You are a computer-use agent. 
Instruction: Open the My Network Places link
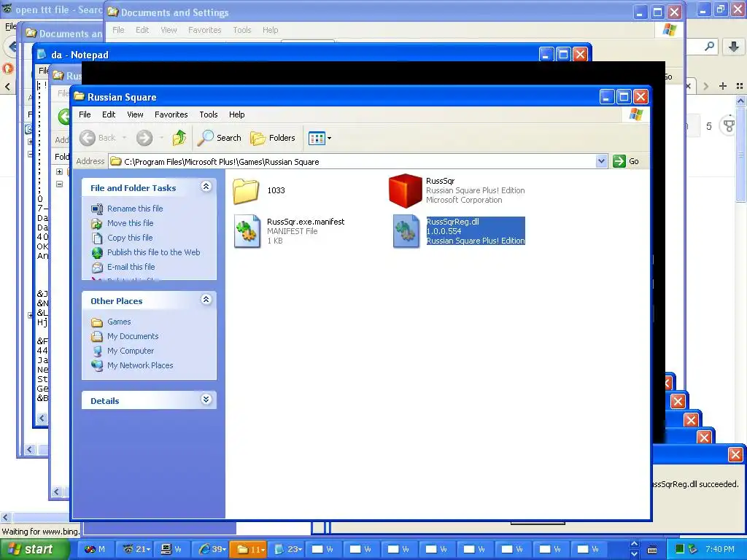pyautogui.click(x=140, y=366)
